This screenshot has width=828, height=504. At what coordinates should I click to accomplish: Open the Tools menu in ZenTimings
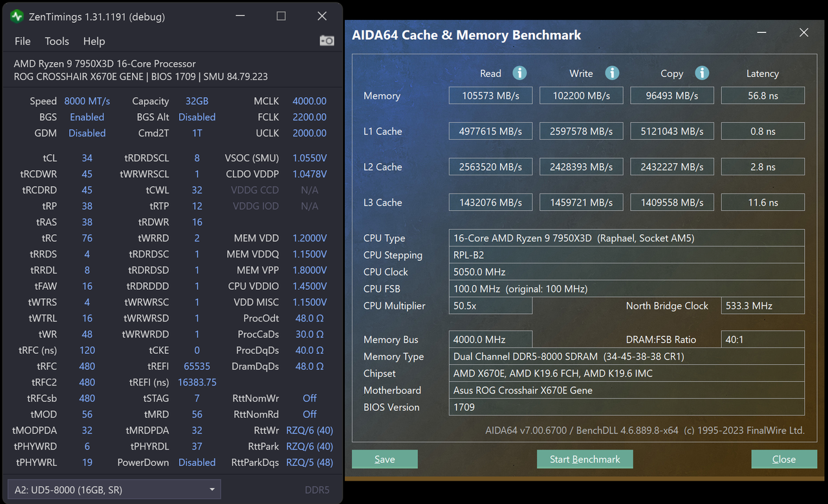tap(57, 41)
